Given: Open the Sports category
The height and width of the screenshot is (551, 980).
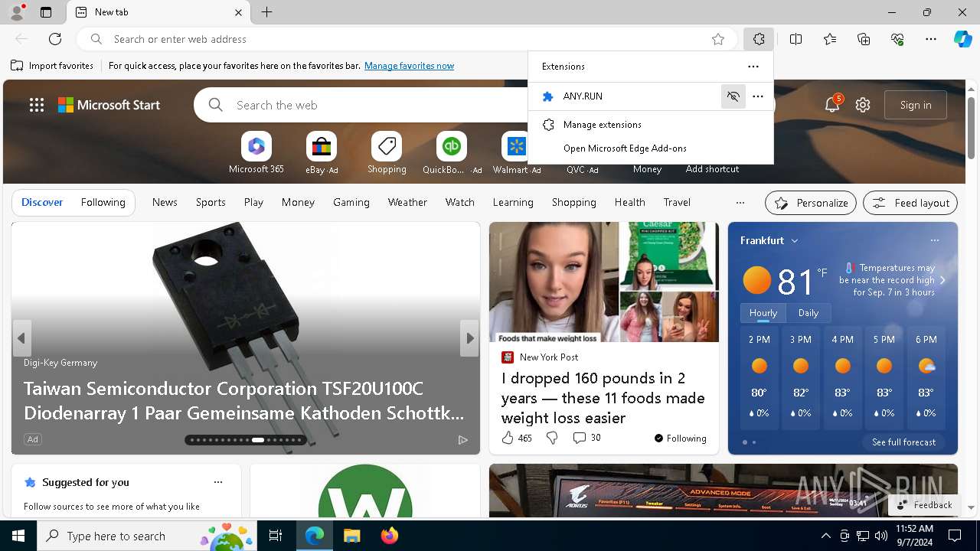Looking at the screenshot, I should point(211,202).
